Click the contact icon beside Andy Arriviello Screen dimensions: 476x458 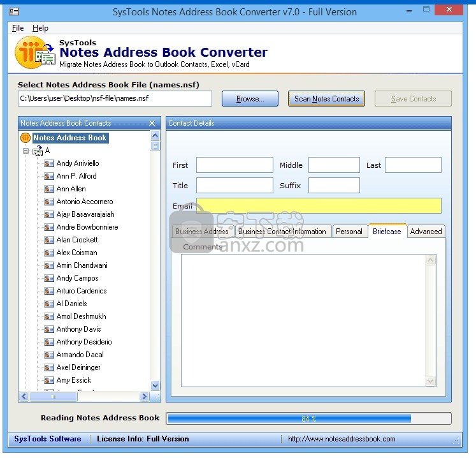(x=49, y=163)
